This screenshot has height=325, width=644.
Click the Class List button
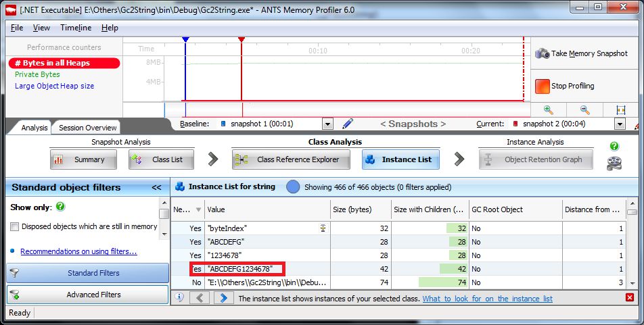point(161,159)
